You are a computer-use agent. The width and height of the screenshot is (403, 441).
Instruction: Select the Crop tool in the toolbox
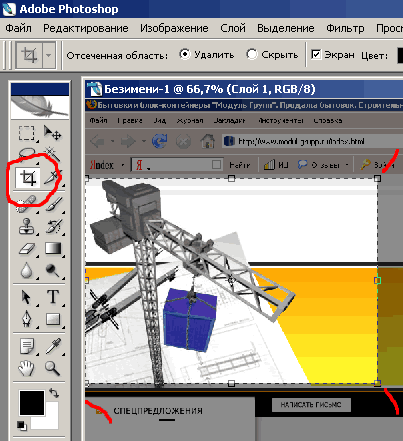coord(28,178)
